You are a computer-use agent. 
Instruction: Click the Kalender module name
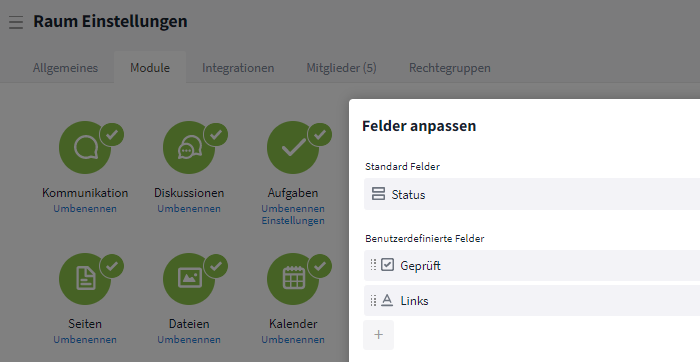[x=293, y=324]
